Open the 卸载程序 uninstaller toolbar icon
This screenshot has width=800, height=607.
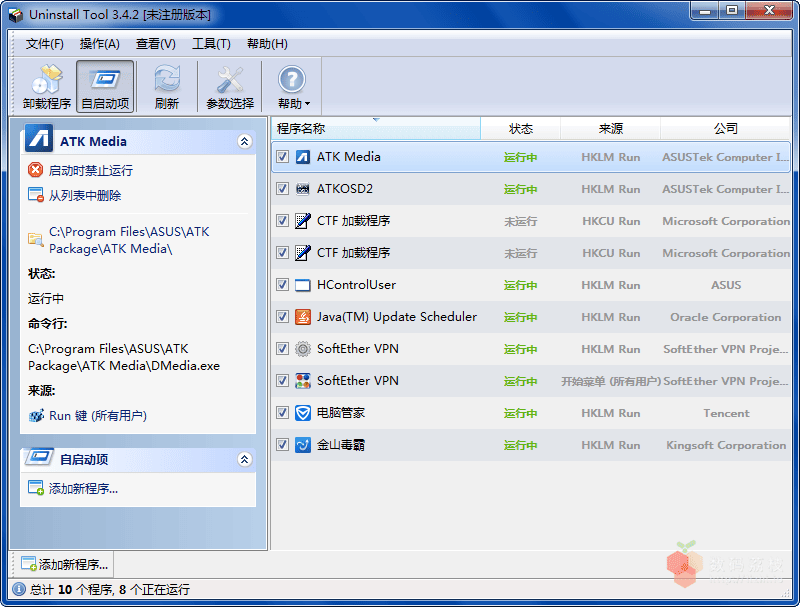click(x=47, y=86)
